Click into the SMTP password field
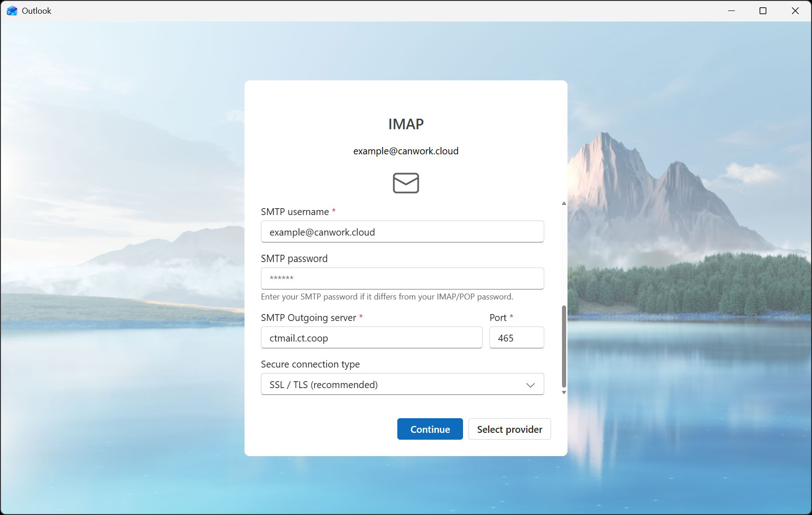Screen dimensions: 812x515 (402, 279)
